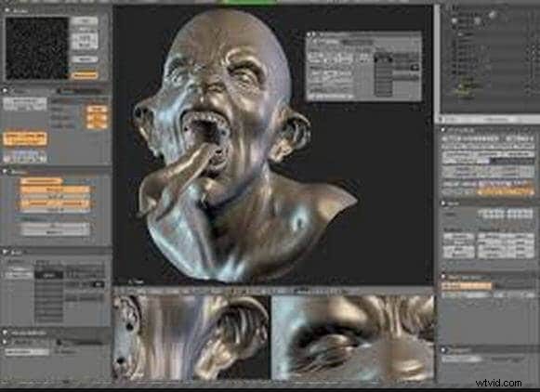The image size is (540, 392).
Task: Click the 3D viewport showing the screaming head sculpt
Action: click(x=272, y=145)
